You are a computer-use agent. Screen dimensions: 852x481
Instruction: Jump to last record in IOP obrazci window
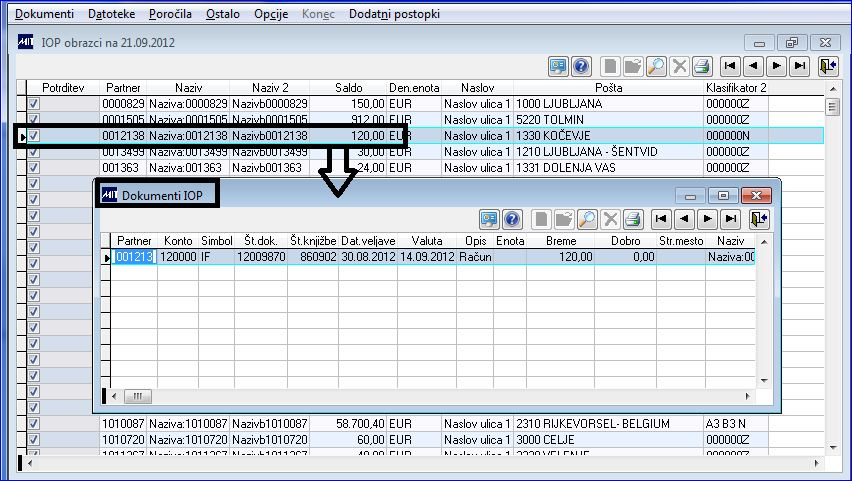800,66
